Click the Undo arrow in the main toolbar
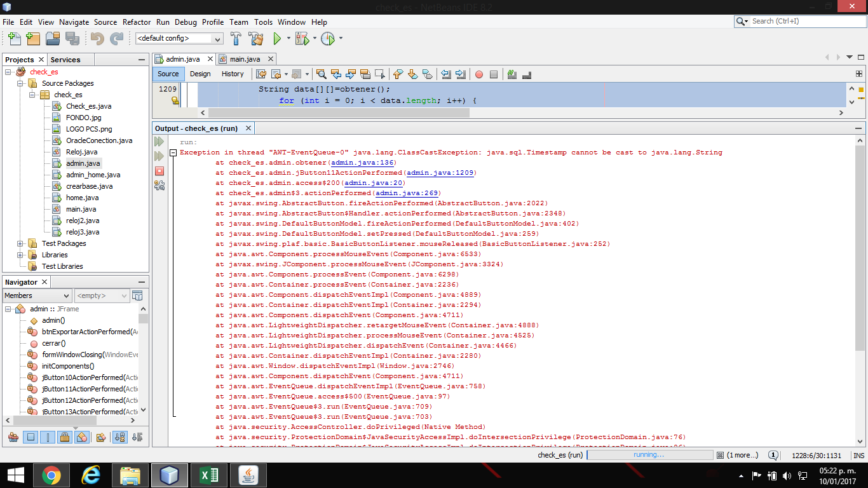The image size is (868, 488). click(x=97, y=39)
